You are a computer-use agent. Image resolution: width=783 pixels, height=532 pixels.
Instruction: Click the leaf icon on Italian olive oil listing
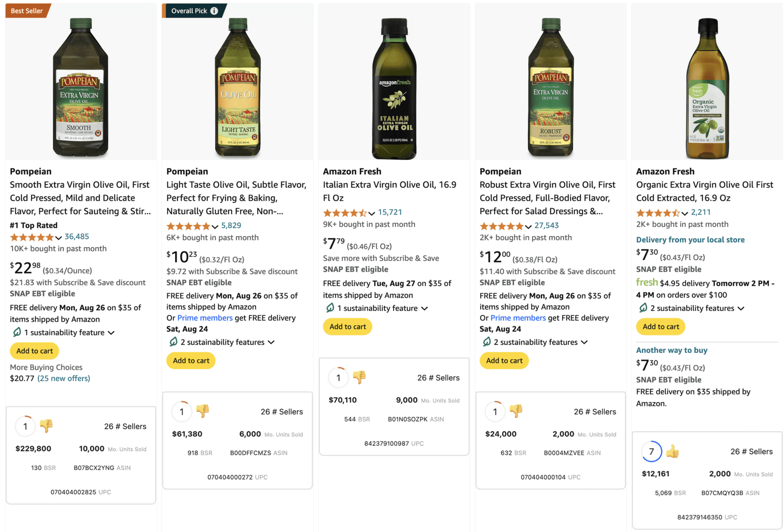click(330, 307)
